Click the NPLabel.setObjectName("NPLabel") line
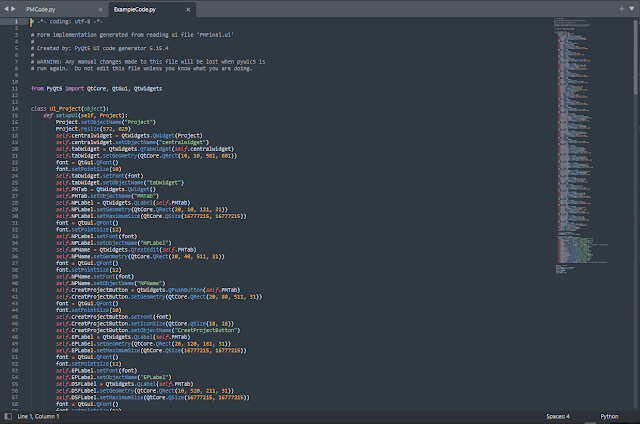 click(x=114, y=243)
